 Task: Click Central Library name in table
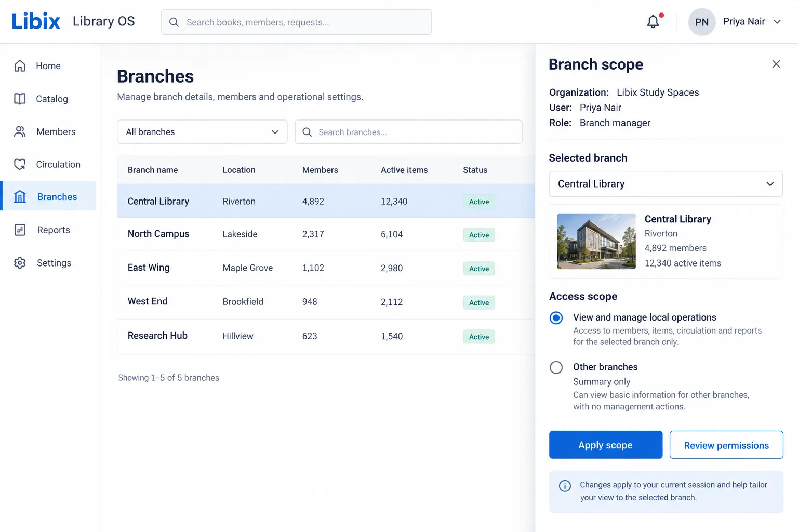158,201
